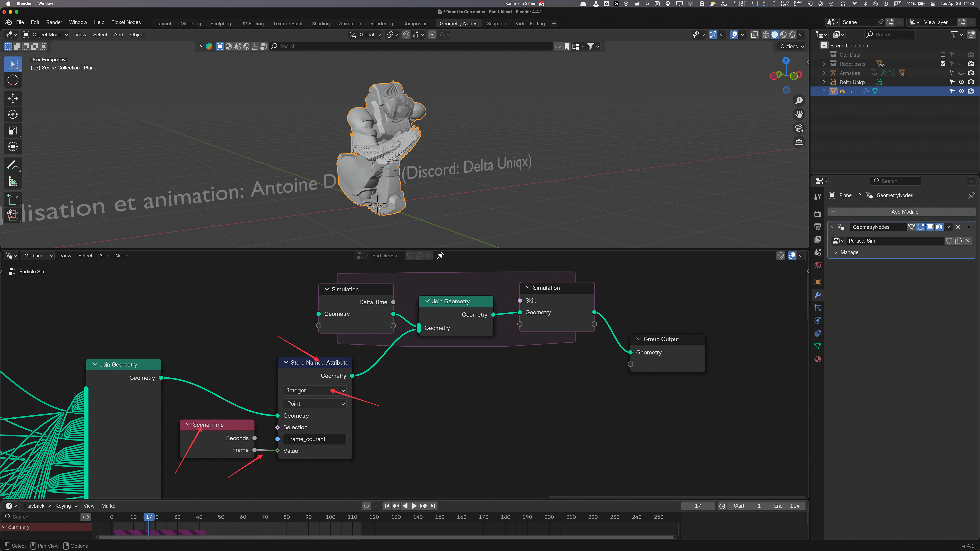Activate the Move tool
980x551 pixels.
[13, 98]
